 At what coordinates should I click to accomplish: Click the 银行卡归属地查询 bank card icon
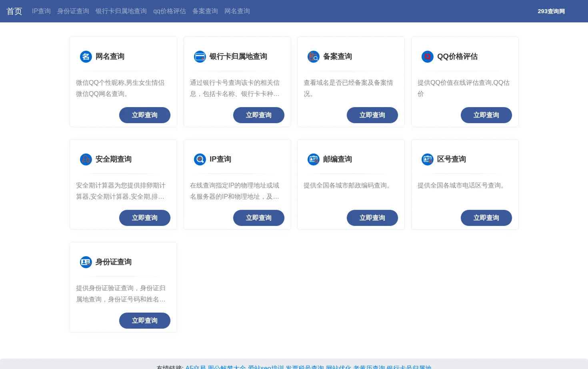tap(200, 57)
